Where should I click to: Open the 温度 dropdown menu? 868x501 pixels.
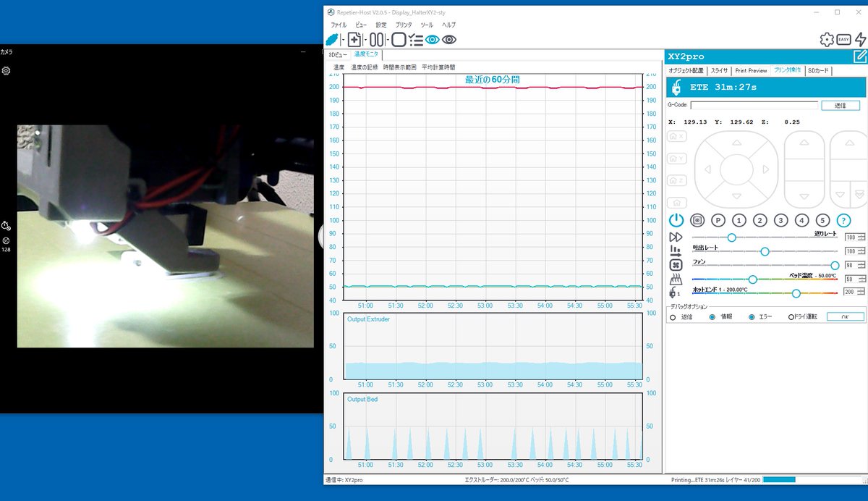339,67
